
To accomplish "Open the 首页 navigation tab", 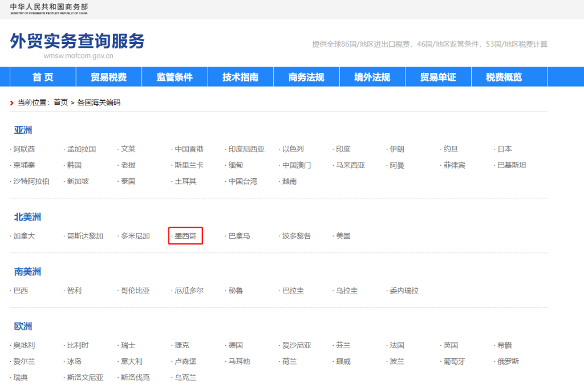I will [43, 76].
